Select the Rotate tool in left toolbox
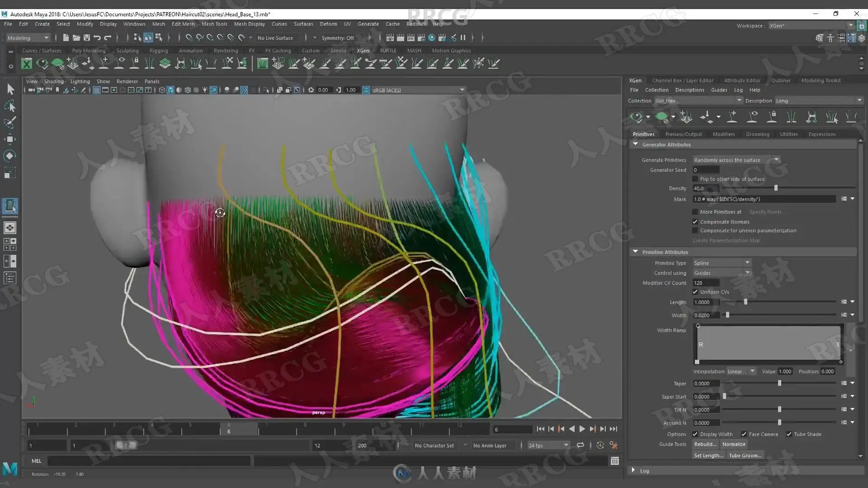868x488 pixels. tap(9, 156)
